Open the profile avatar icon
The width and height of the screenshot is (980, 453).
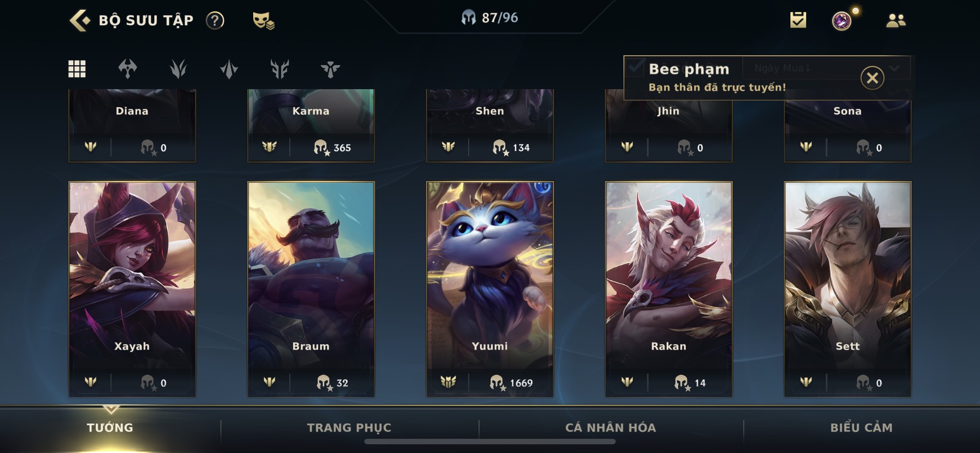(842, 21)
